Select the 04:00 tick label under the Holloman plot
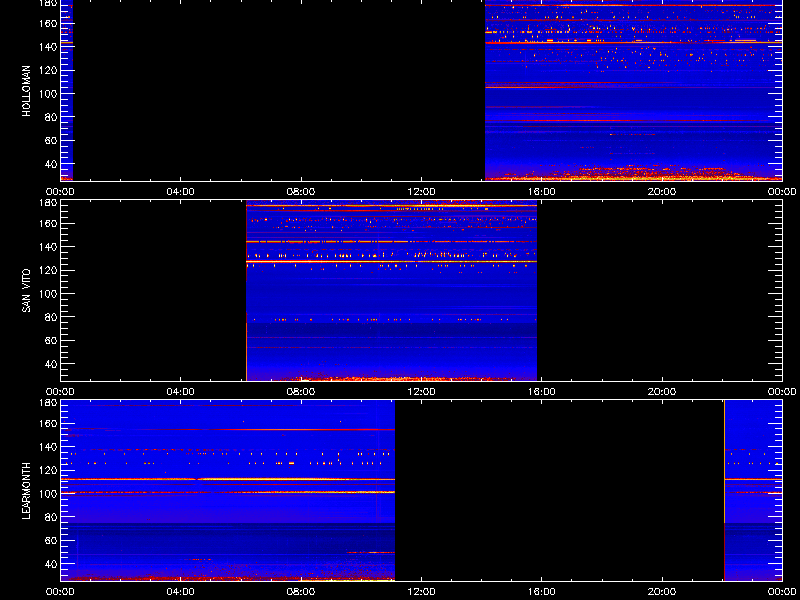The image size is (800, 600). pyautogui.click(x=181, y=192)
